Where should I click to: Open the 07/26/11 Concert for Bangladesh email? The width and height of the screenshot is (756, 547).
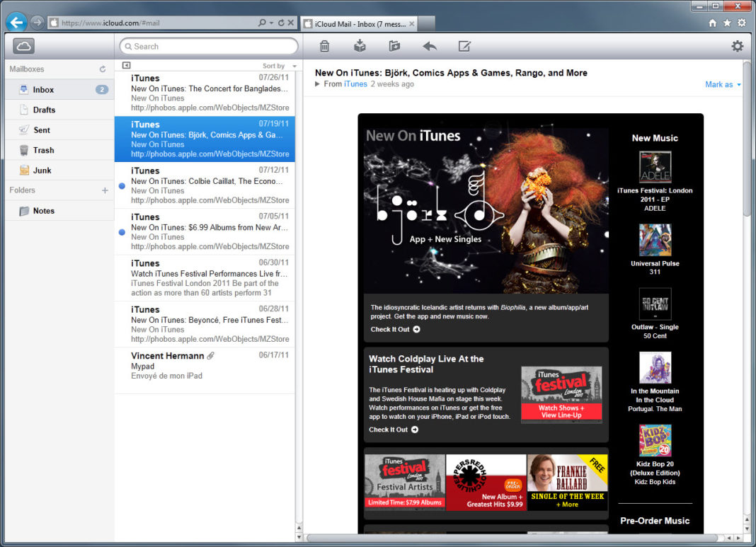pos(205,93)
